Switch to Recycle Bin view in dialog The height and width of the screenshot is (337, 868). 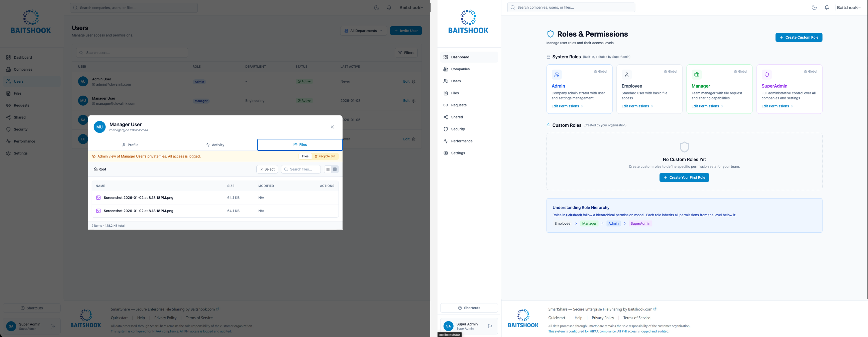(x=325, y=156)
